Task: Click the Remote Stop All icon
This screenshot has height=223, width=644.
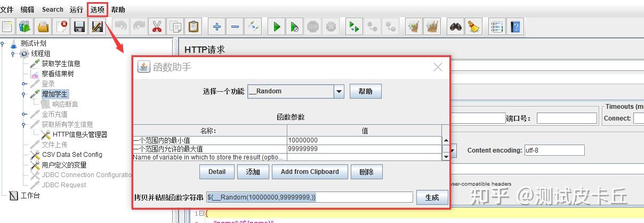Action: pos(373,26)
